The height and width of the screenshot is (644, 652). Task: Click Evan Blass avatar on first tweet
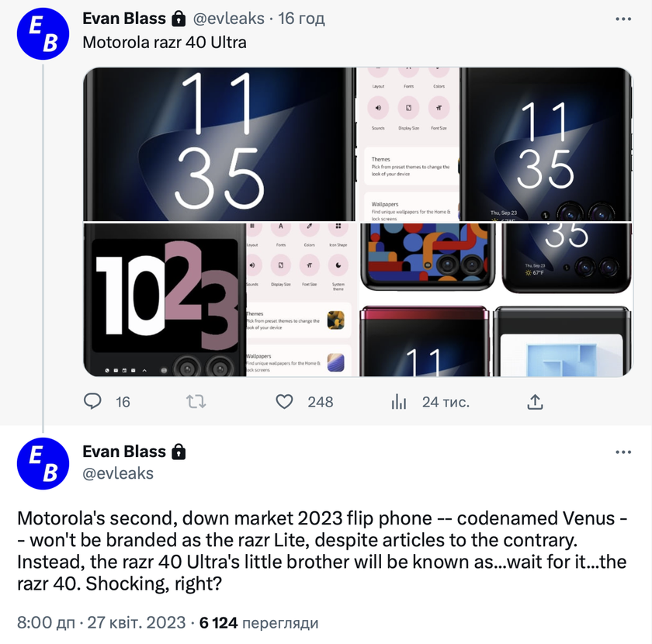pos(43,34)
